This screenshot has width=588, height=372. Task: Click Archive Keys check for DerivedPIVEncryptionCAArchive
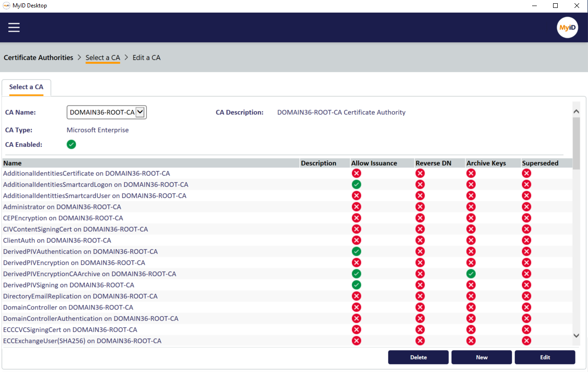coord(471,274)
